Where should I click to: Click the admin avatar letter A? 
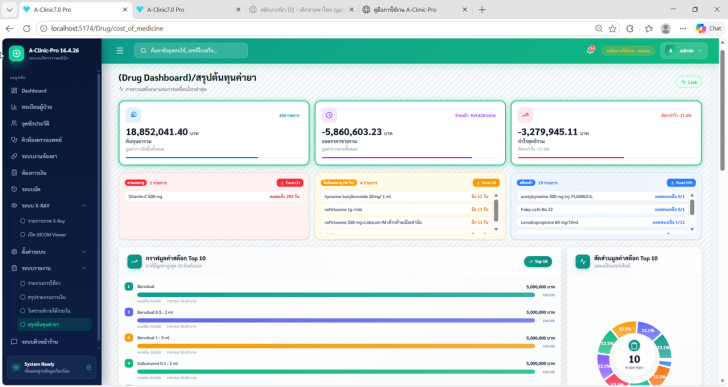[670, 51]
